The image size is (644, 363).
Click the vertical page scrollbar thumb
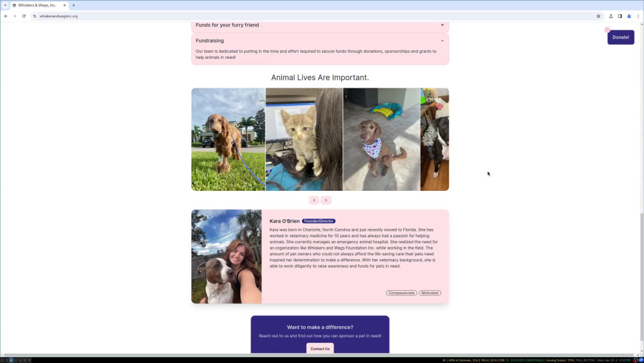pos(642,276)
